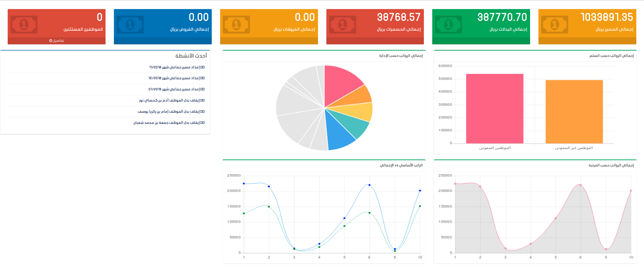Click the money icon beside جمعة بن محمد شعبان activity
This screenshot has height=268, width=644.
(x=203, y=123)
